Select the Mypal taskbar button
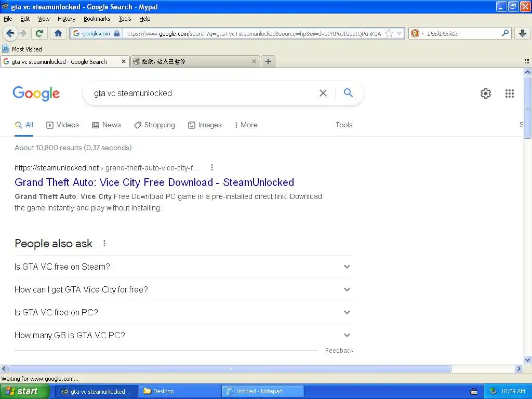This screenshot has height=399, width=532. point(97,391)
